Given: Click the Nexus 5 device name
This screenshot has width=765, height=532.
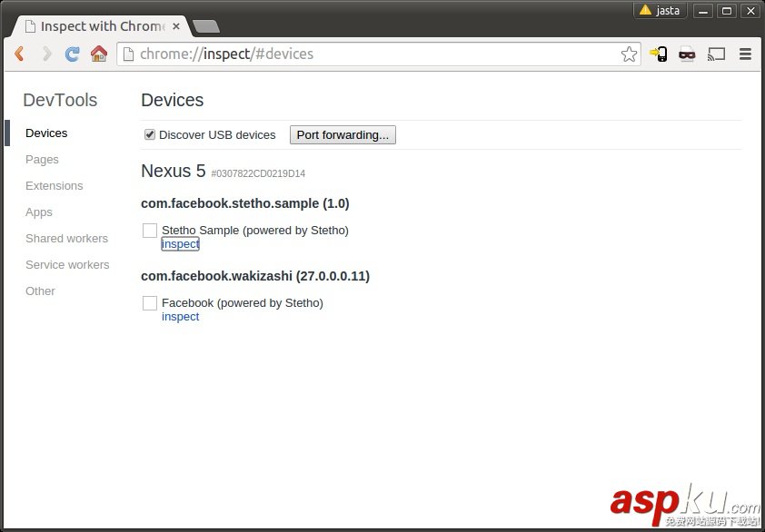Looking at the screenshot, I should tap(174, 172).
